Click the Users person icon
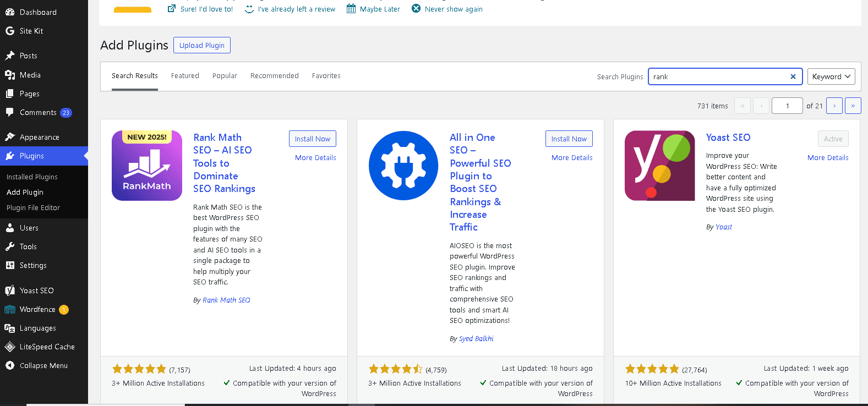This screenshot has width=868, height=406. coord(10,228)
